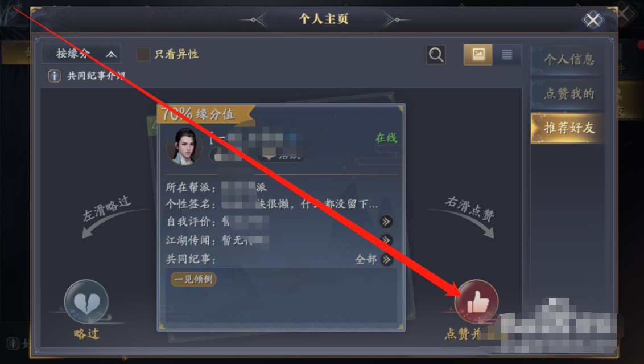Click the 70% 缘分值 banner
This screenshot has width=644, height=364.
205,114
